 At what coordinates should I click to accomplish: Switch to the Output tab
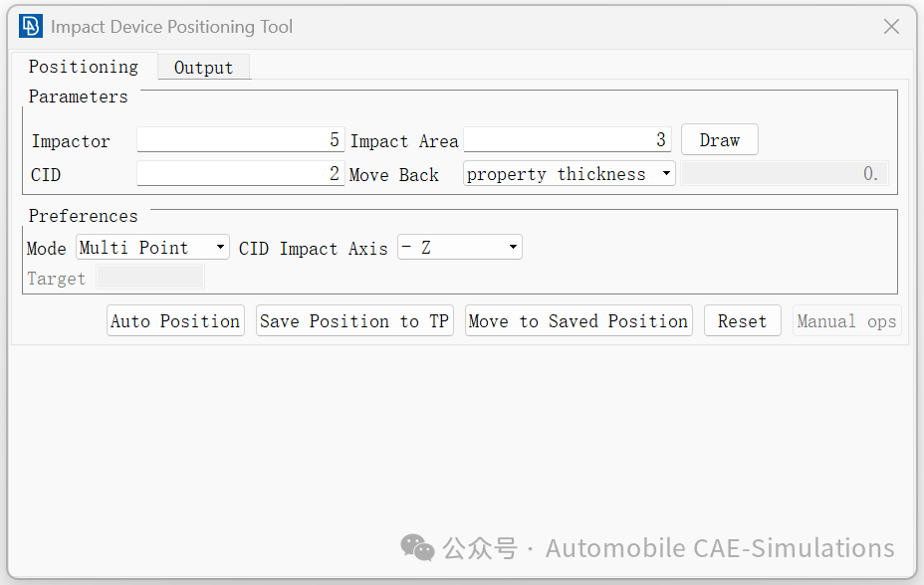click(203, 67)
